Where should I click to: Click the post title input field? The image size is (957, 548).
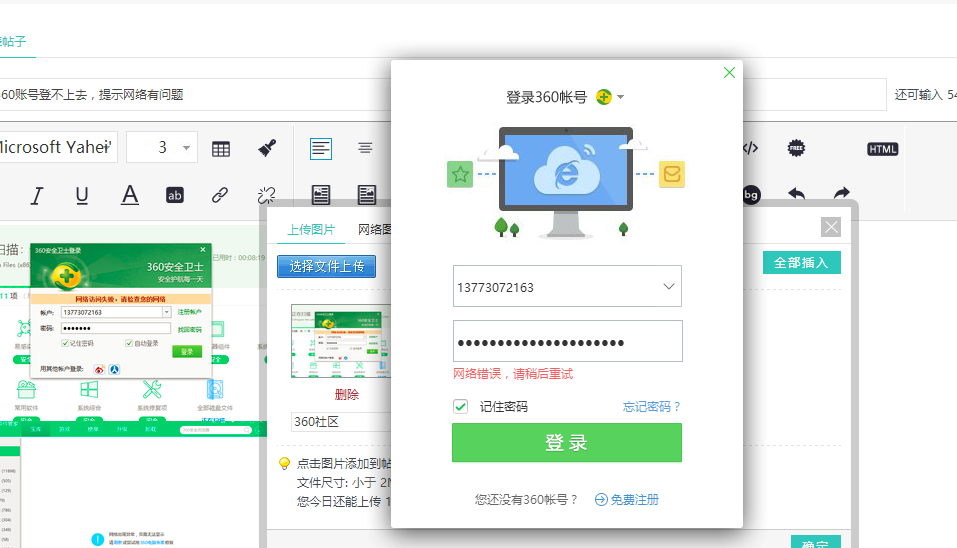pos(195,95)
